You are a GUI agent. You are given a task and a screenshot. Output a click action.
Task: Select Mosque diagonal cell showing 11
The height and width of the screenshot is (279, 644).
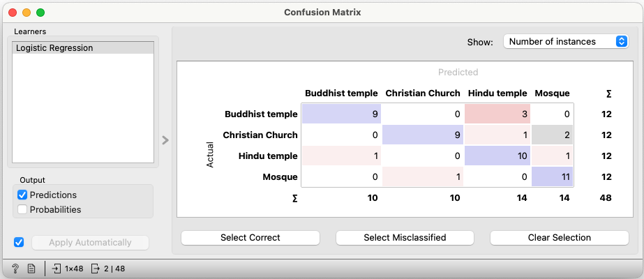(x=552, y=177)
